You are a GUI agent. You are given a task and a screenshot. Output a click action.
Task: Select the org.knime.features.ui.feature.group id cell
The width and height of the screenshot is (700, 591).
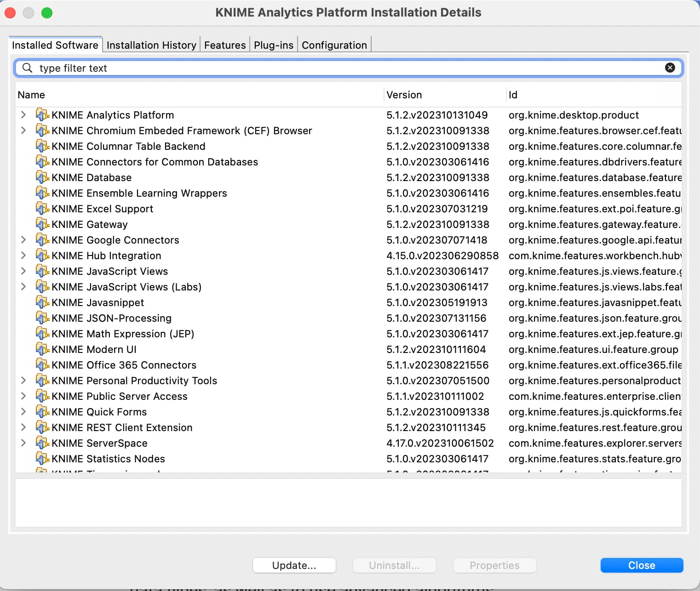pyautogui.click(x=593, y=349)
